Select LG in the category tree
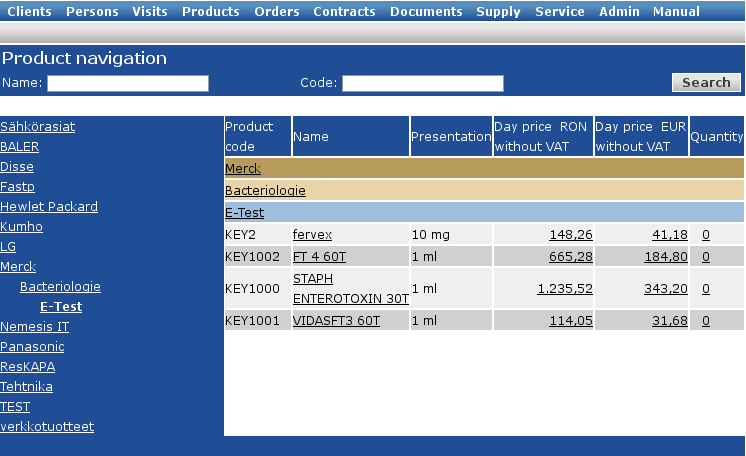Image resolution: width=746 pixels, height=456 pixels. pos(8,247)
